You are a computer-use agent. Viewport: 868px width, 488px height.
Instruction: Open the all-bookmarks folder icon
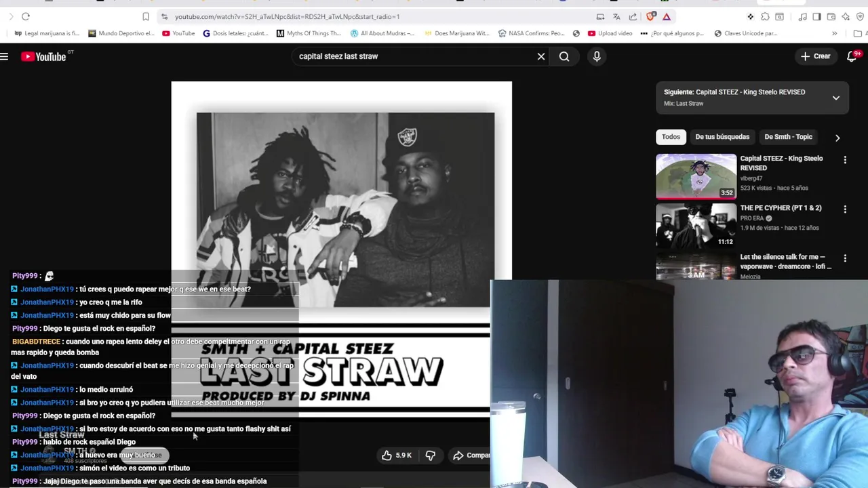[858, 33]
